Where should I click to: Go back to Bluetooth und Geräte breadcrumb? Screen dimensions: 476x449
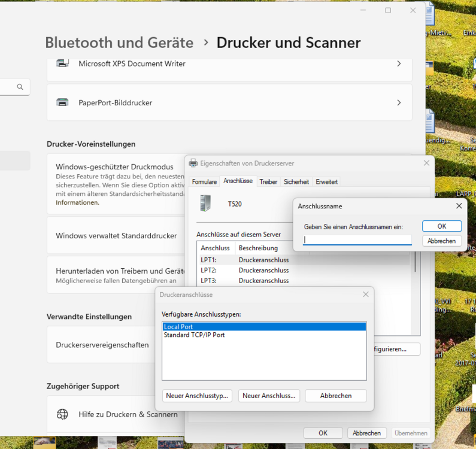click(119, 43)
